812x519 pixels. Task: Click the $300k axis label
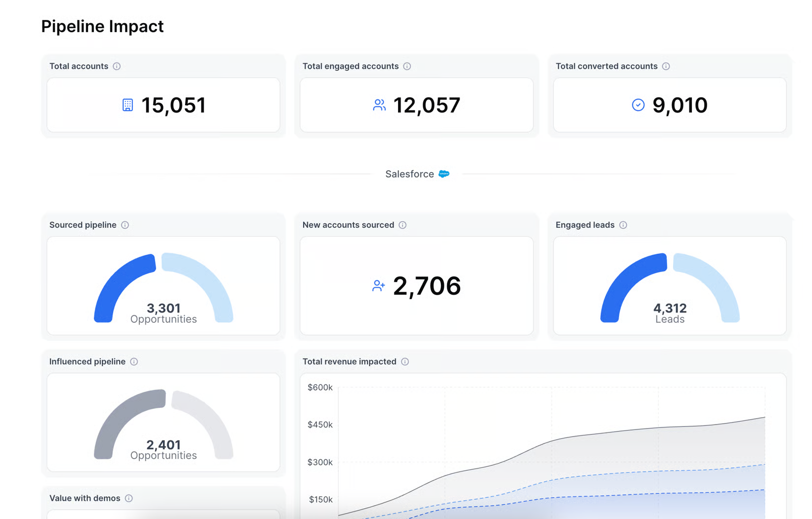click(320, 462)
